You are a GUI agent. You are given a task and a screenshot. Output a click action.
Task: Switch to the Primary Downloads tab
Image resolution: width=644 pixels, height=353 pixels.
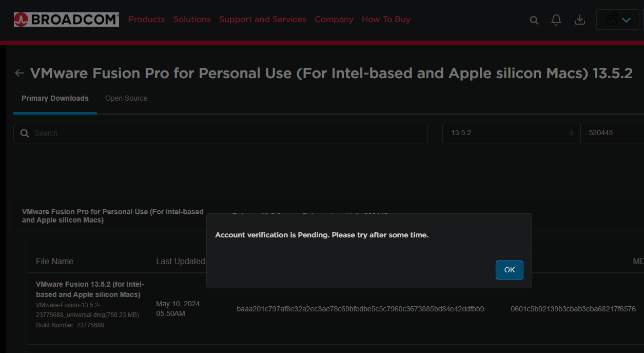[x=55, y=98]
